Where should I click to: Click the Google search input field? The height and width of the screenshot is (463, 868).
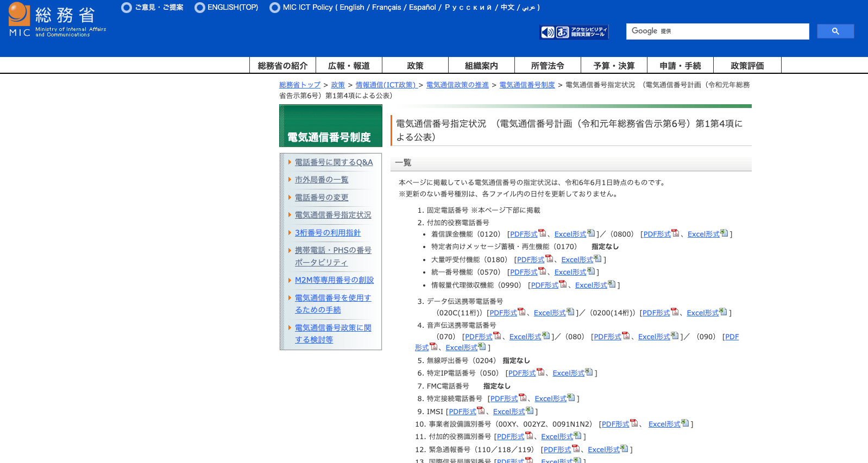coord(718,31)
